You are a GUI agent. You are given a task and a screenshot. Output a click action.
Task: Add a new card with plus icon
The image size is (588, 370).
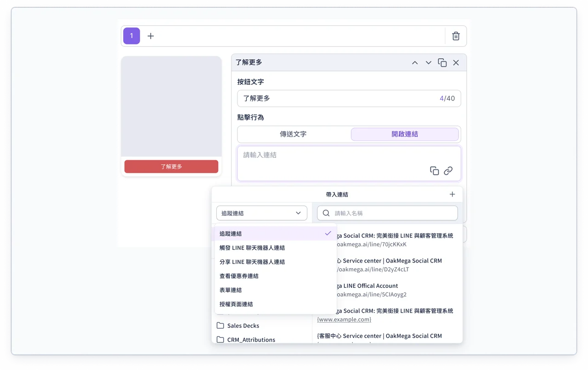[x=151, y=36]
